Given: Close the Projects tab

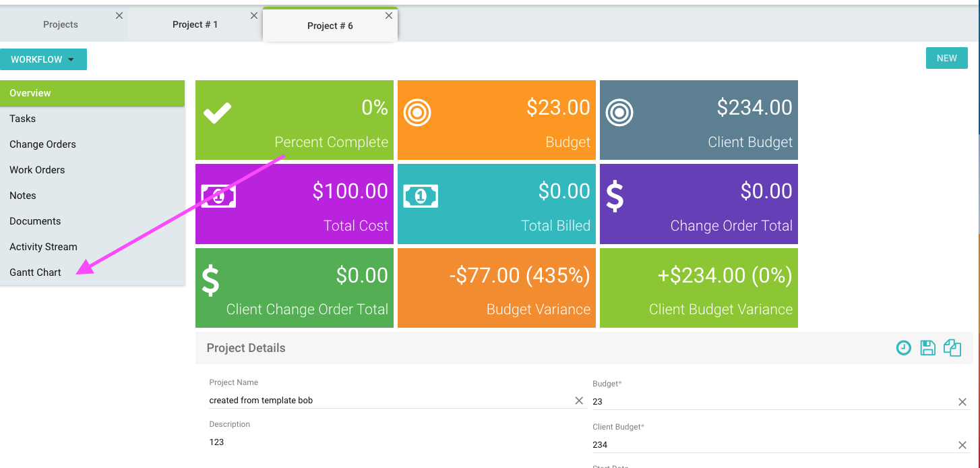Looking at the screenshot, I should click(x=119, y=16).
